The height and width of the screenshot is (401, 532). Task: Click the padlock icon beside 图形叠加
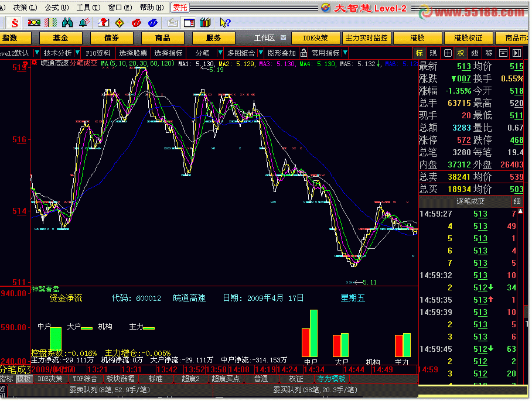tap(303, 53)
